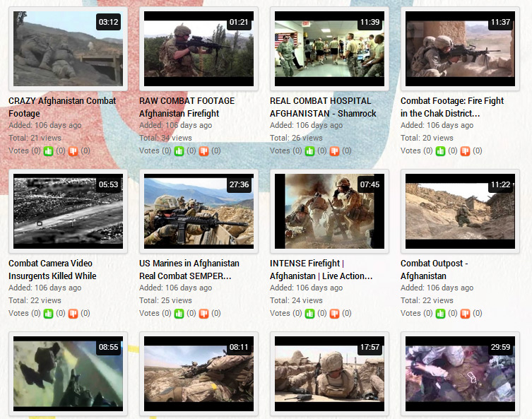Open title RAW COMBAT FOOTAGE Afghanistan Firefight

point(187,107)
